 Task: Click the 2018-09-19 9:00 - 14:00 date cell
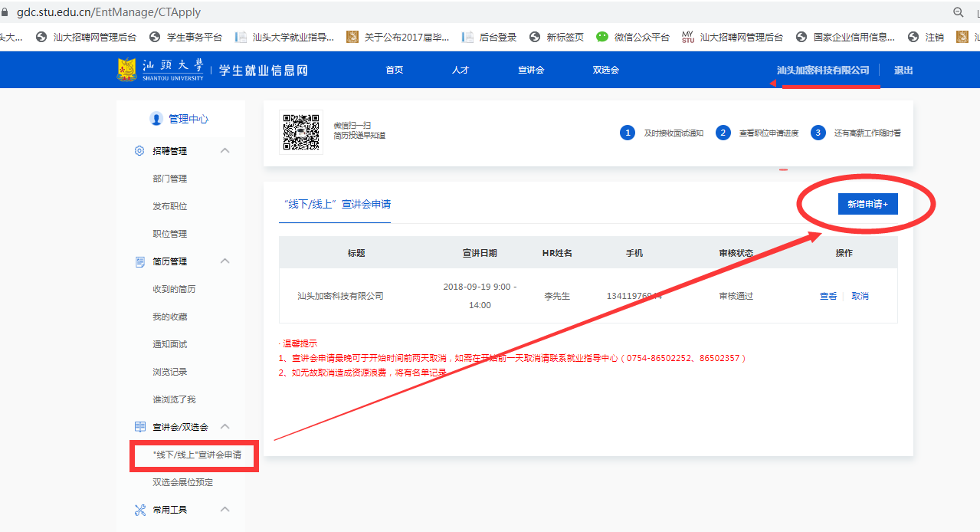480,296
